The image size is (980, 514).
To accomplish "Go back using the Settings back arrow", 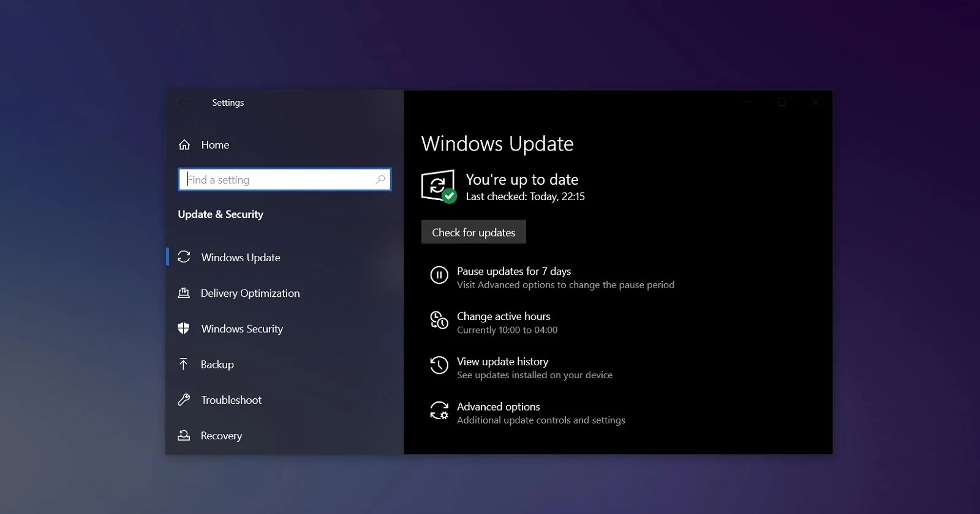I will click(x=184, y=102).
